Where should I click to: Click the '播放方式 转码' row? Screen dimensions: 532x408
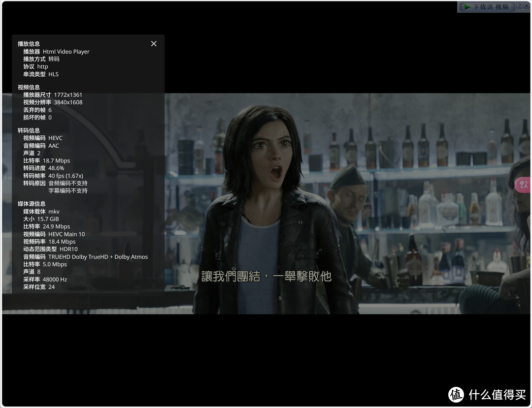coord(41,59)
